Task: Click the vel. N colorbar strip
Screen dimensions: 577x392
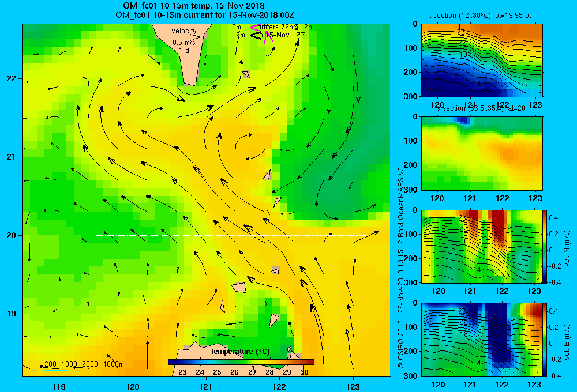Action: point(545,246)
